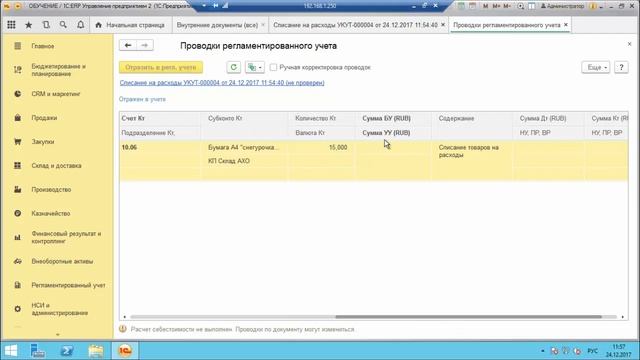Go forward with the right arrow button
This screenshot has height=360, width=640.
[145, 45]
